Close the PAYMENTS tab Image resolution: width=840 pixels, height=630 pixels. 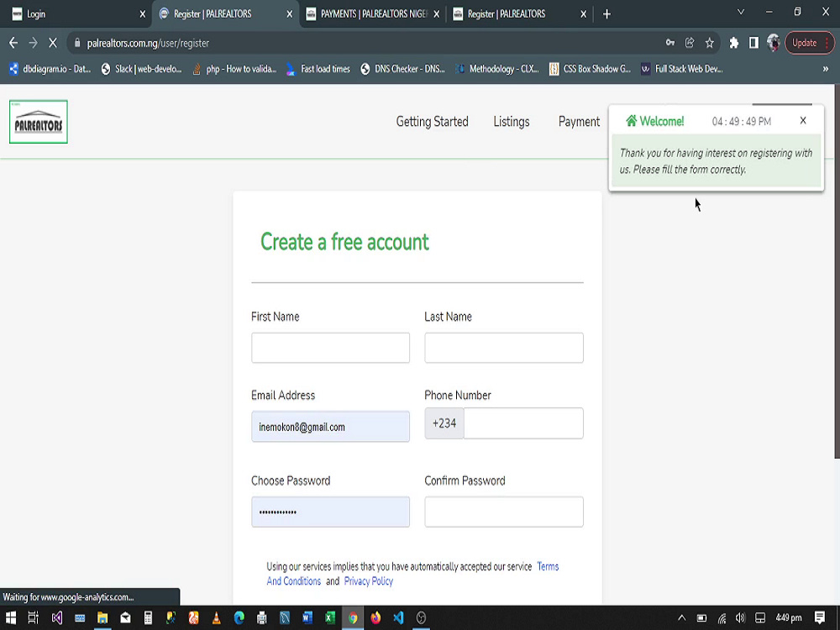click(x=437, y=14)
